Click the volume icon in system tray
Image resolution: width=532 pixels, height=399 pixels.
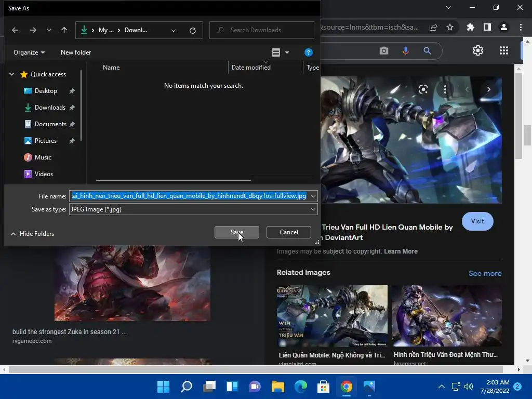point(469,387)
